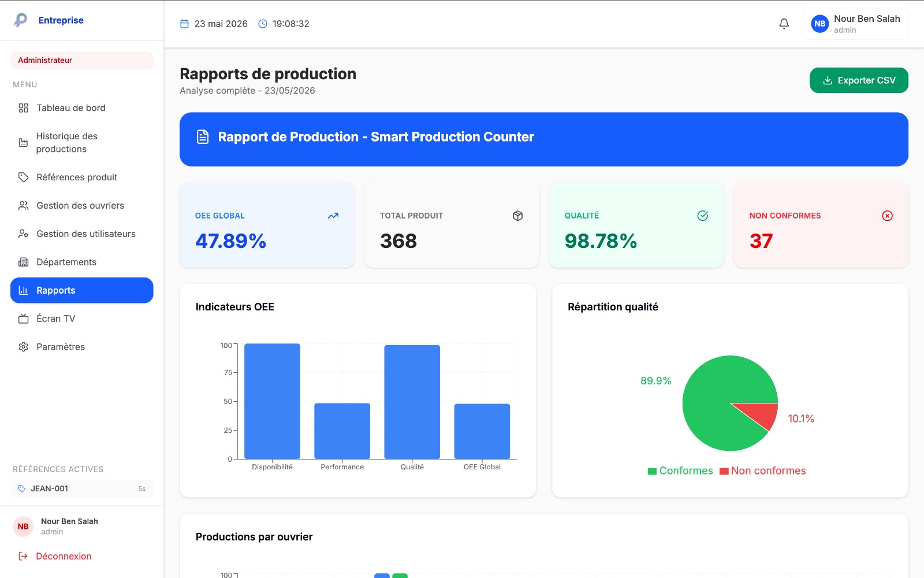Click the Administrateur role badge
924x578 pixels.
pos(82,60)
